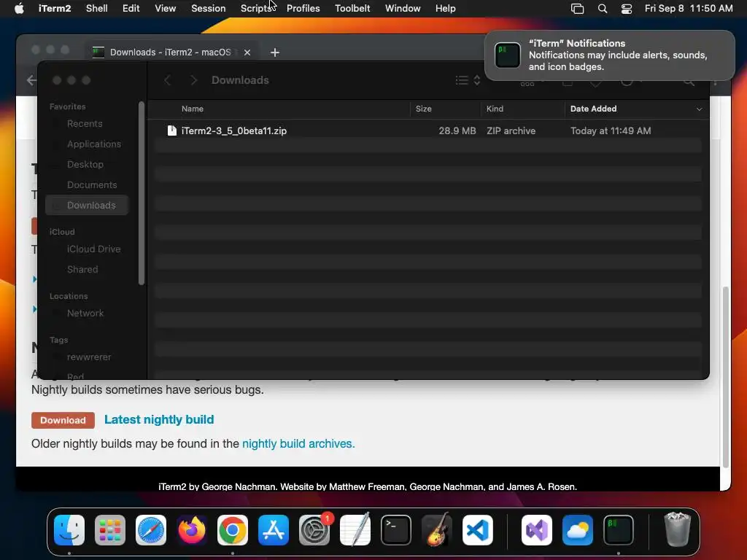The width and height of the screenshot is (747, 560).
Task: Select Documents in Finder sidebar
Action: pyautogui.click(x=92, y=185)
